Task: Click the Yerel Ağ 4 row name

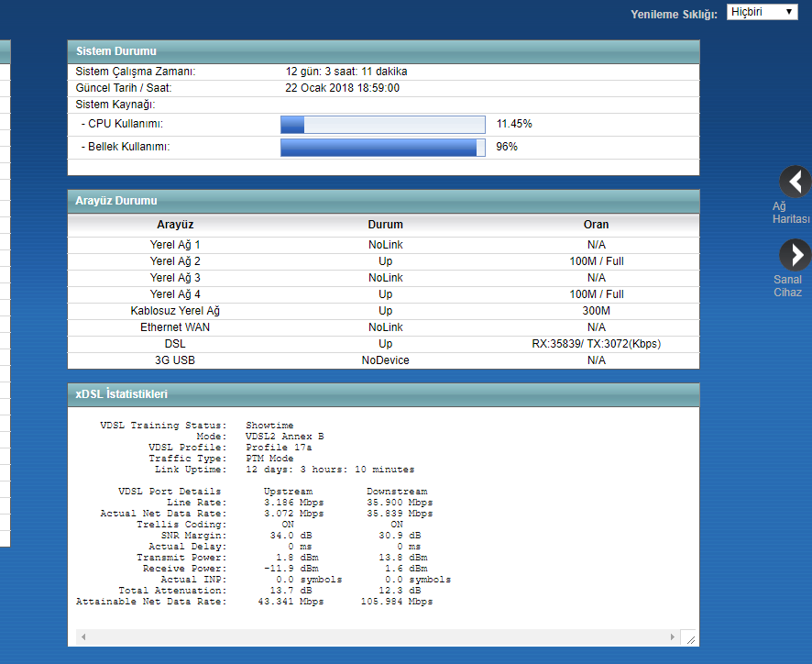Action: [x=175, y=294]
